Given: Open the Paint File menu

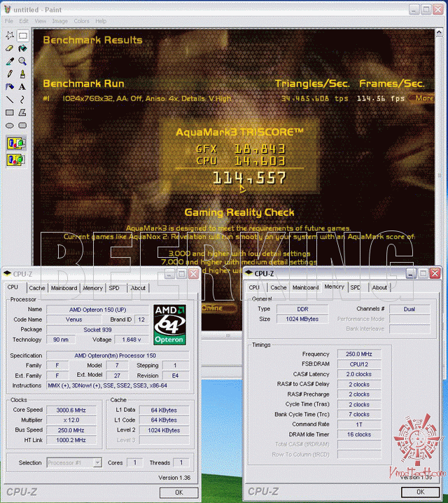Looking at the screenshot, I should 8,21.
